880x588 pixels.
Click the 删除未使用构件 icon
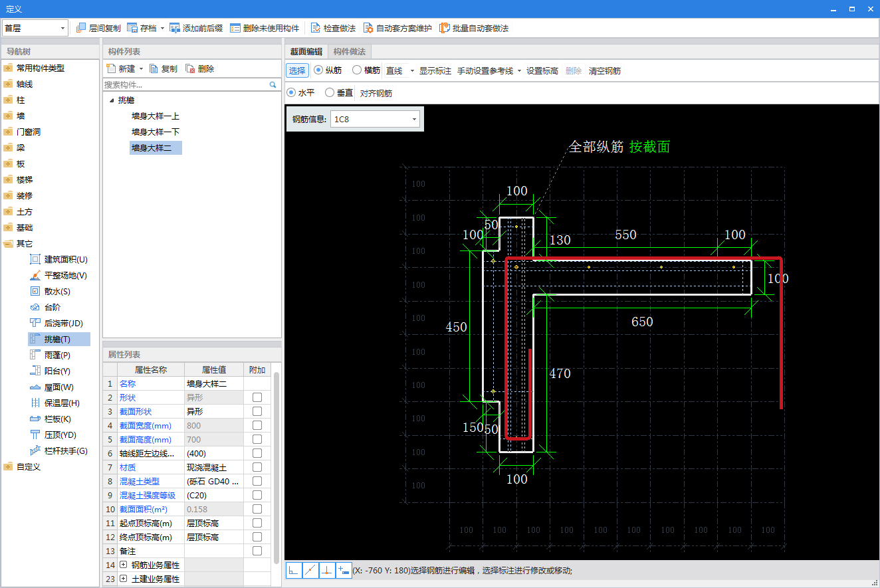tap(235, 28)
